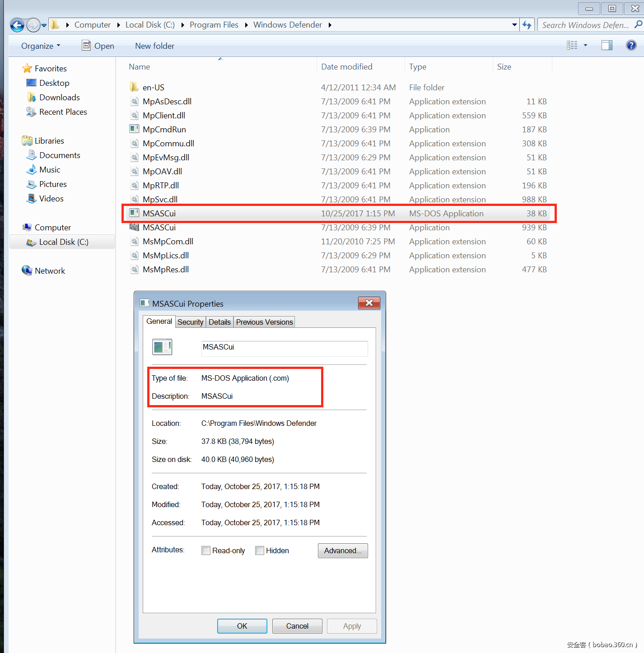Expand the address bar history dropdown
This screenshot has height=653, width=644.
pyautogui.click(x=514, y=25)
